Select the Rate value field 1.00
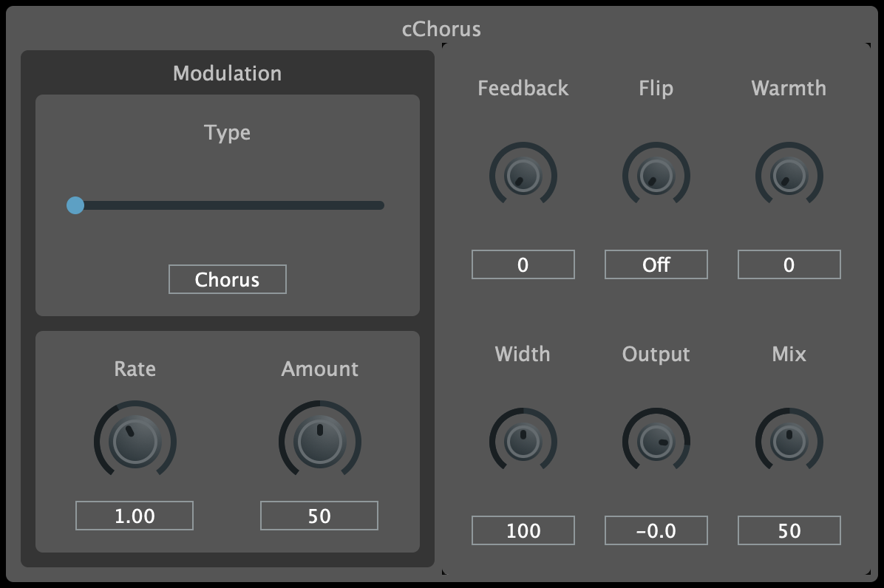The height and width of the screenshot is (588, 884). (x=135, y=516)
